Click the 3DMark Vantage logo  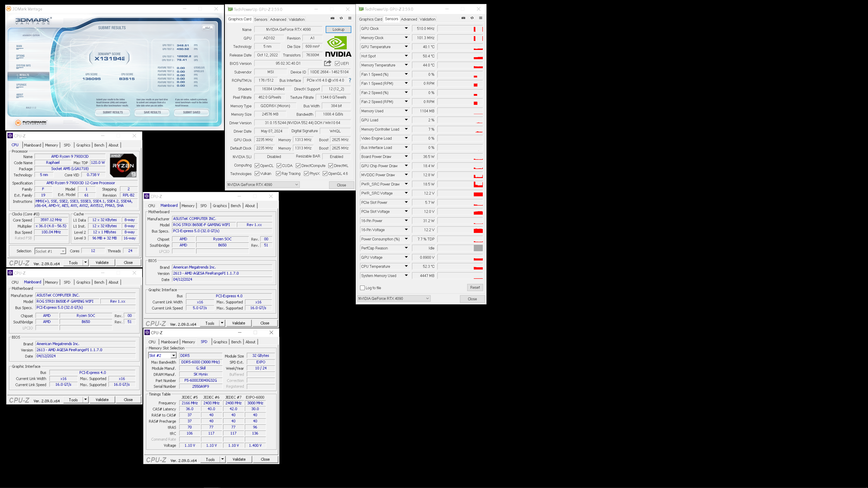(33, 21)
